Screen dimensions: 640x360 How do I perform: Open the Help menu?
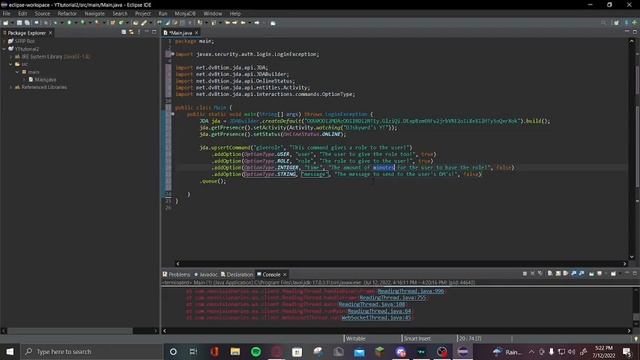(x=235, y=13)
